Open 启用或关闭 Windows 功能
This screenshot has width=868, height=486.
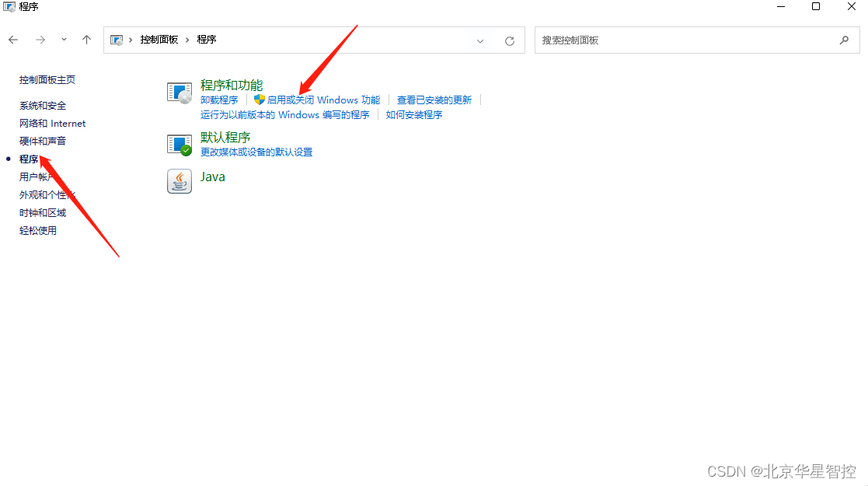pyautogui.click(x=323, y=100)
